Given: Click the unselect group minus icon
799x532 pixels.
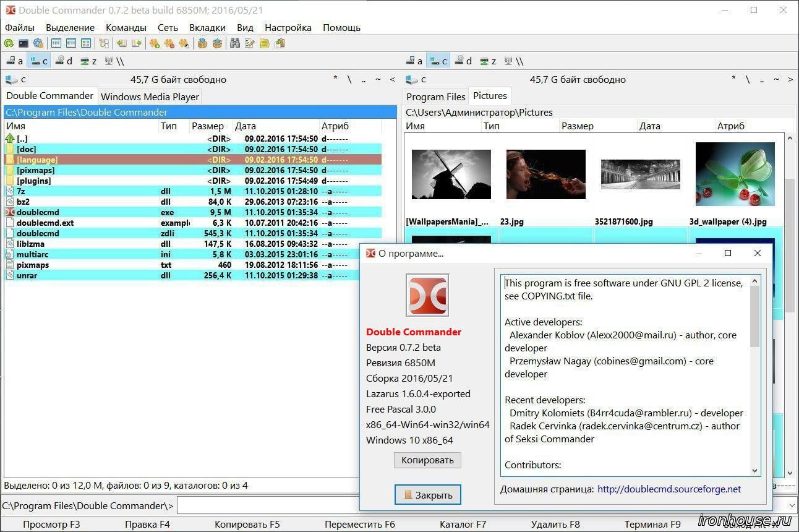Looking at the screenshot, I should (x=169, y=43).
